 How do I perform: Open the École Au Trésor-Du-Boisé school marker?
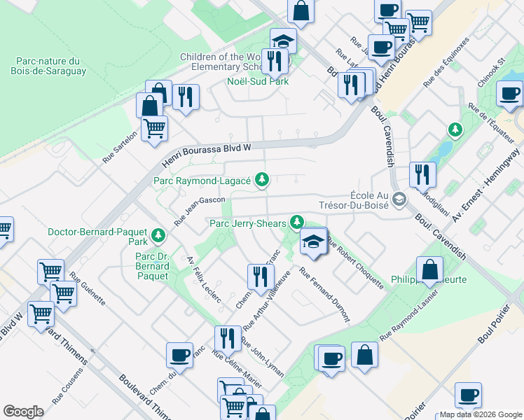coord(399,199)
